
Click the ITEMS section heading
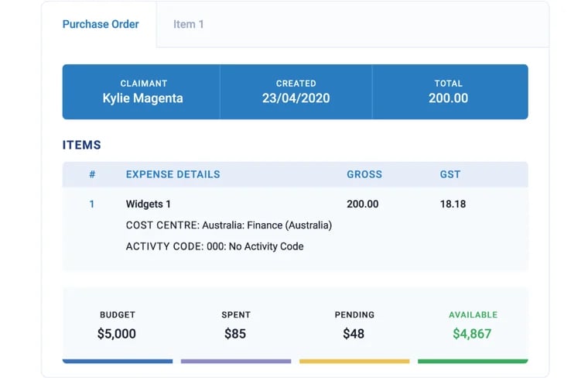click(x=81, y=145)
